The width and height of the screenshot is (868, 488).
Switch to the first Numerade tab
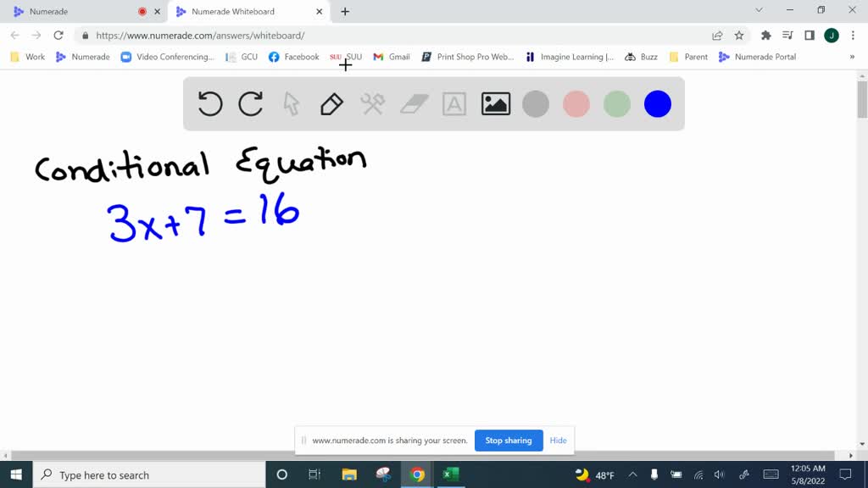point(76,12)
